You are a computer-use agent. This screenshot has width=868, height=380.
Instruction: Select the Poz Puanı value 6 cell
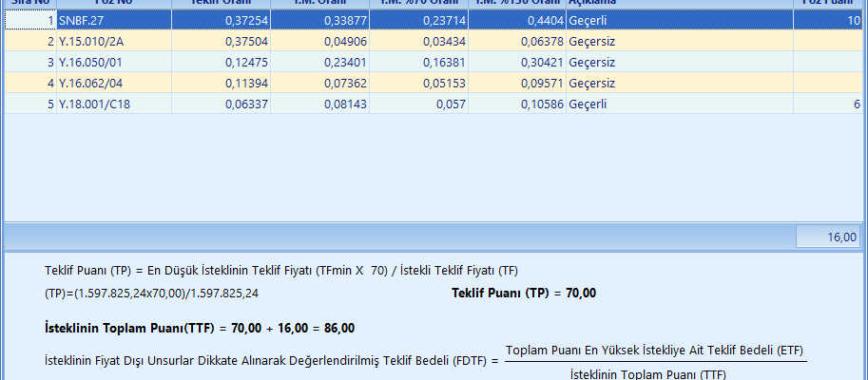[x=829, y=104]
